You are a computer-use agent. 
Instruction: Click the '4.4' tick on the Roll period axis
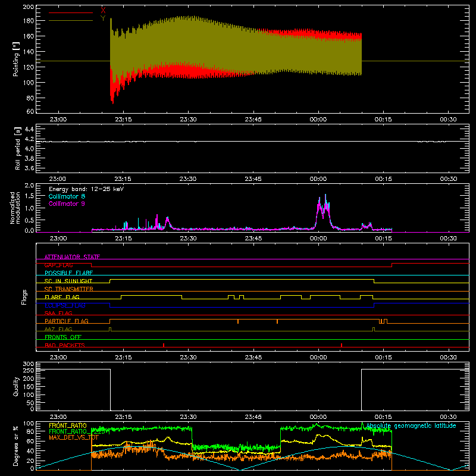[29, 129]
